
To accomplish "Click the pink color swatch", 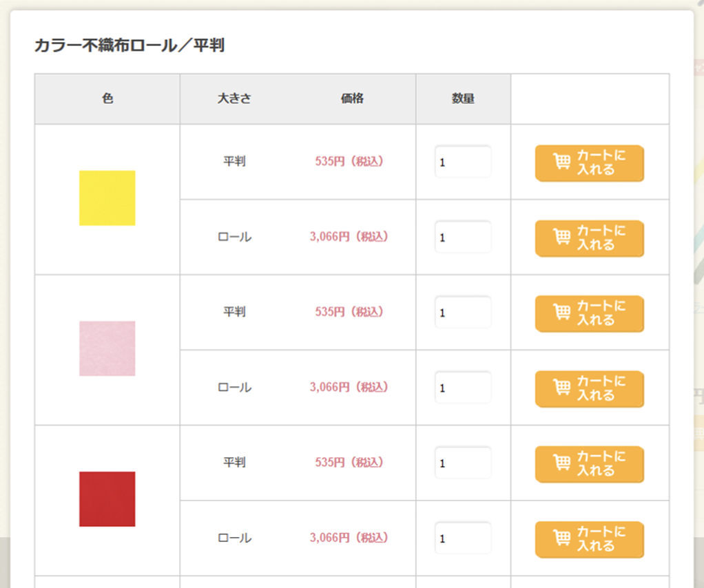I will tap(107, 348).
